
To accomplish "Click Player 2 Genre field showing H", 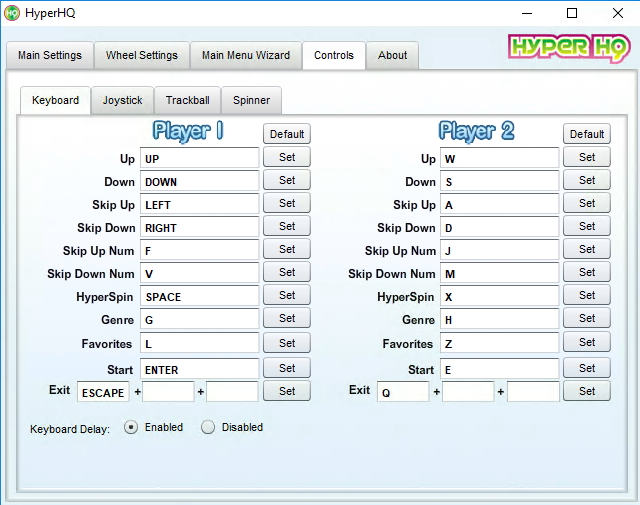I will (x=500, y=319).
